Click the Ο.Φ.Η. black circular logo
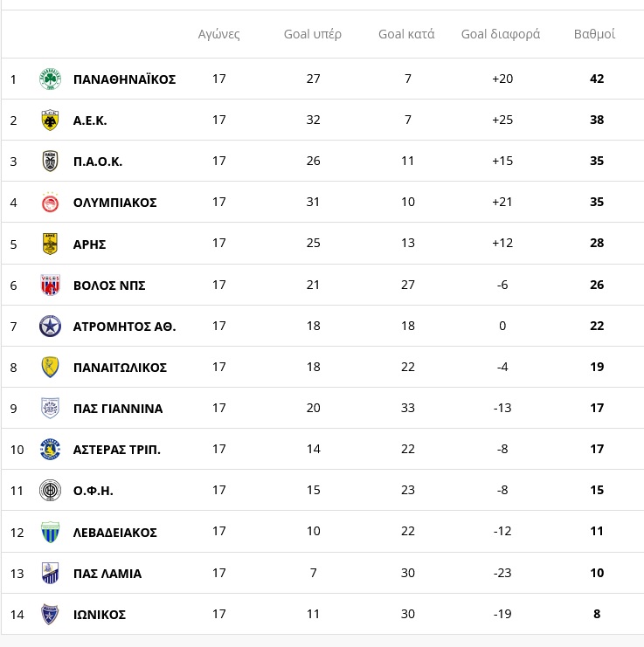This screenshot has width=644, height=647. 50,490
